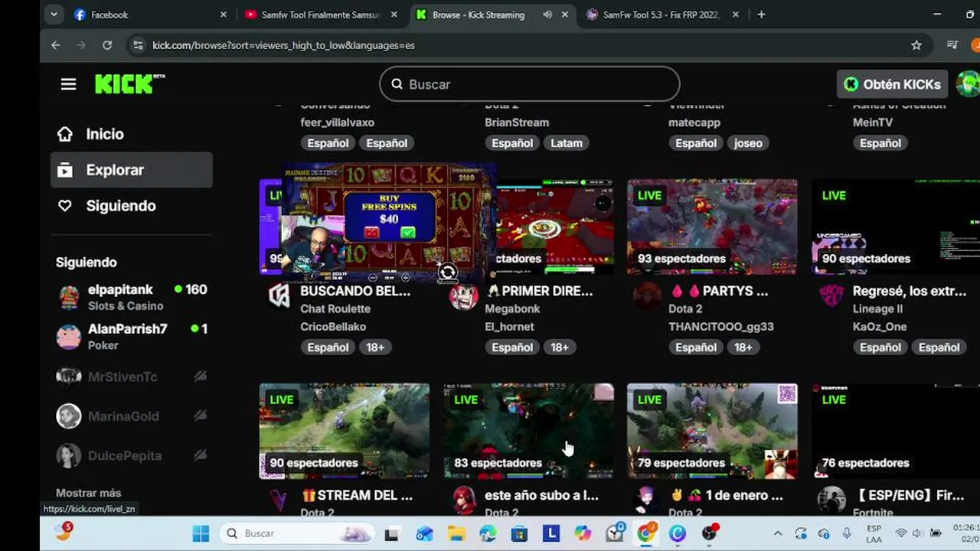
Task: Click the El_hornet channel avatar
Action: click(x=464, y=296)
